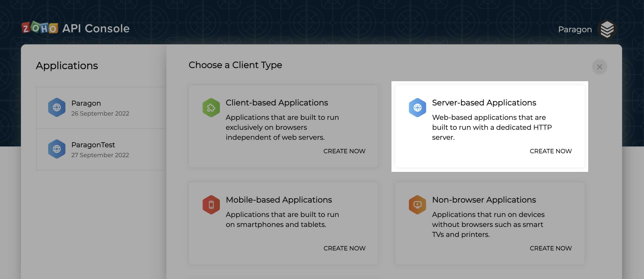
Task: Click the Mobile-based Applications heading
Action: [279, 200]
